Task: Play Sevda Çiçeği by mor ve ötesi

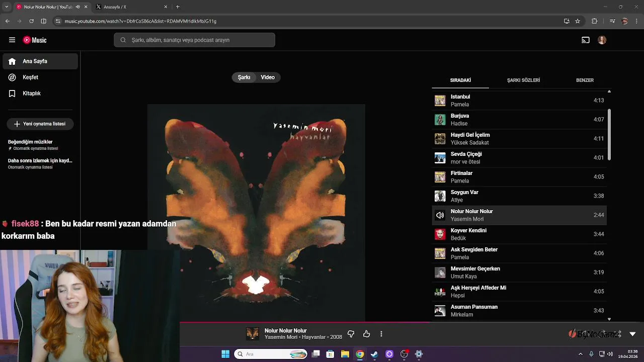Action: 519,158
